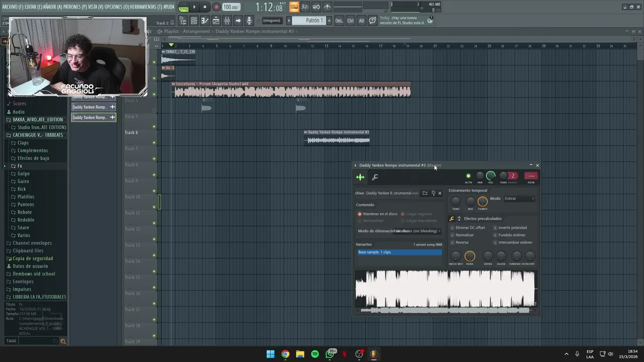Open the wrench settings tab in sample window
644x362 pixels.
point(375,177)
